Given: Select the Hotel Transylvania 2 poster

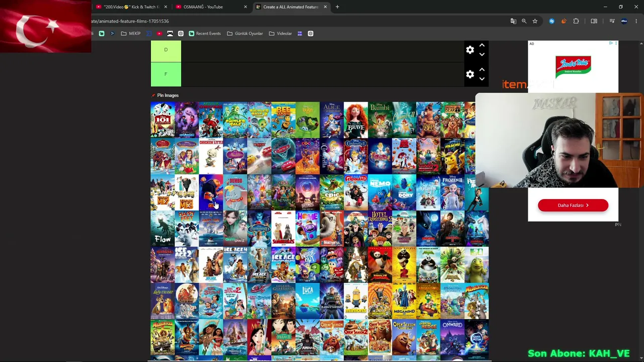Looking at the screenshot, I should (x=380, y=228).
